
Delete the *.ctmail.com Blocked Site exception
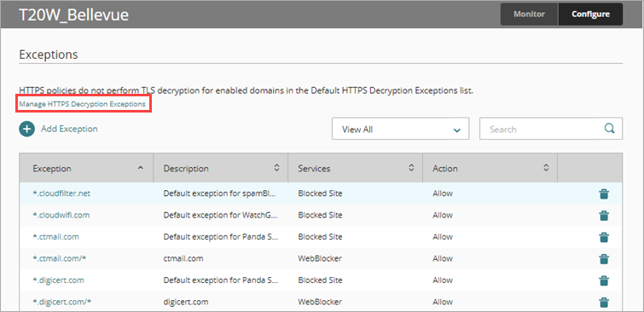coord(604,237)
